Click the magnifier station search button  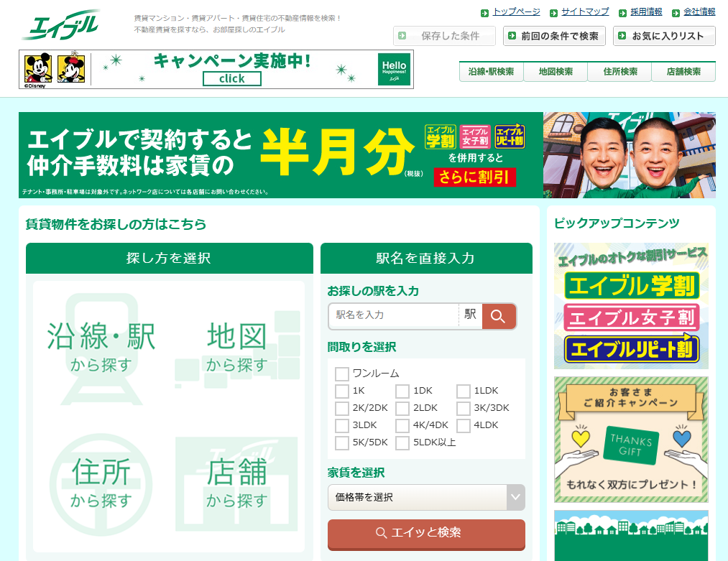tap(499, 317)
